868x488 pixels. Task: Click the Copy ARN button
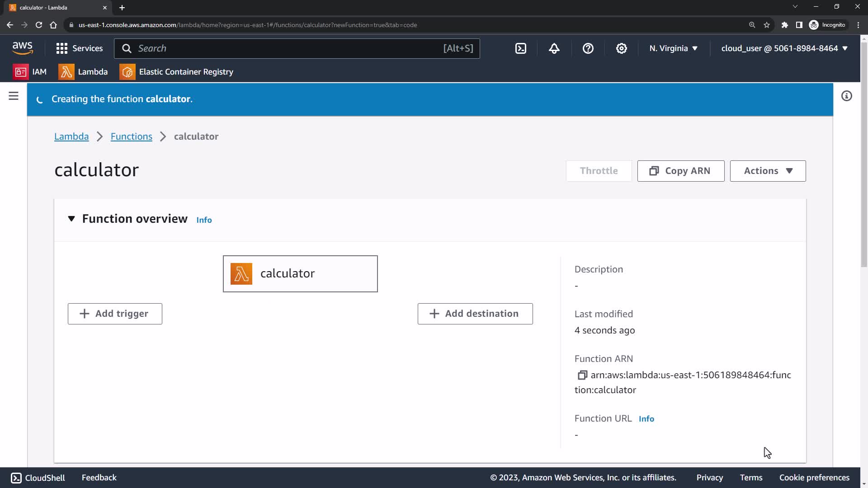[x=681, y=171]
